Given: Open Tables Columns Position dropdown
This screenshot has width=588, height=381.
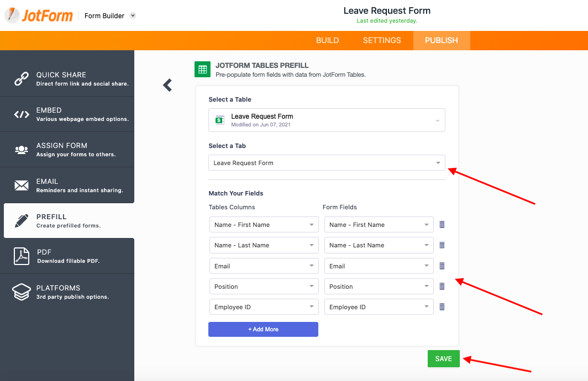Looking at the screenshot, I should click(264, 286).
